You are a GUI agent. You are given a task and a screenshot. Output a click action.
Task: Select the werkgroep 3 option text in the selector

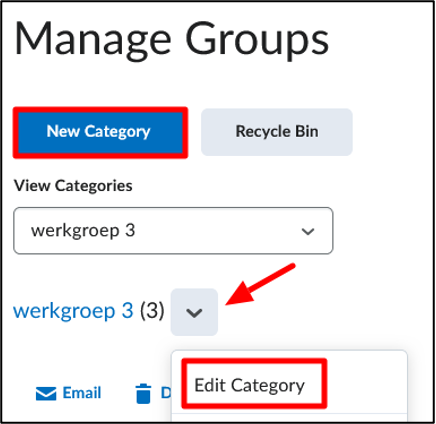pyautogui.click(x=83, y=231)
